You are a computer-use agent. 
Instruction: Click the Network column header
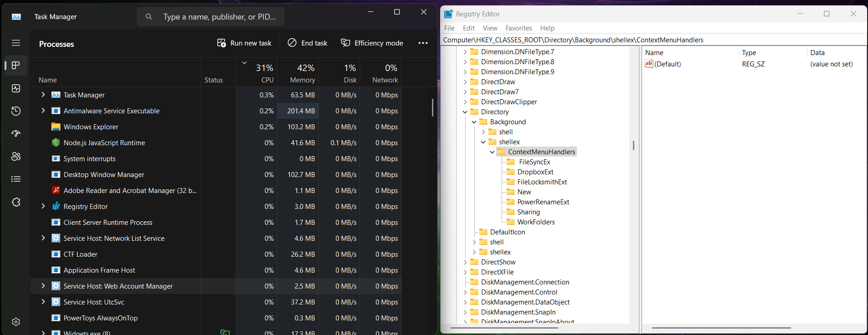click(x=381, y=73)
